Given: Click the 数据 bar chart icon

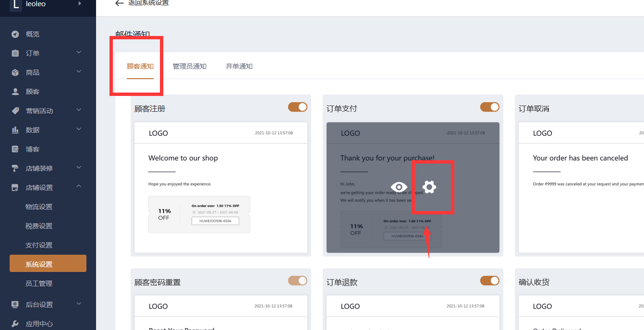Looking at the screenshot, I should coord(15,130).
